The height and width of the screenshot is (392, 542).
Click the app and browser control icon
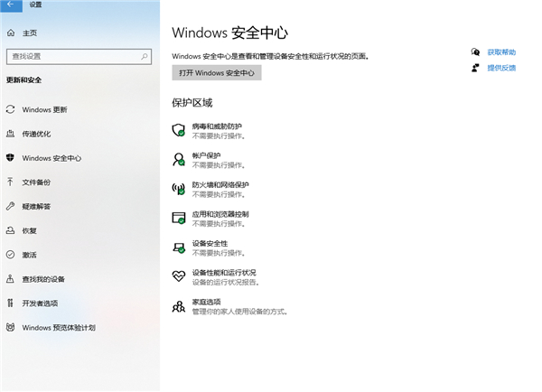tap(178, 218)
